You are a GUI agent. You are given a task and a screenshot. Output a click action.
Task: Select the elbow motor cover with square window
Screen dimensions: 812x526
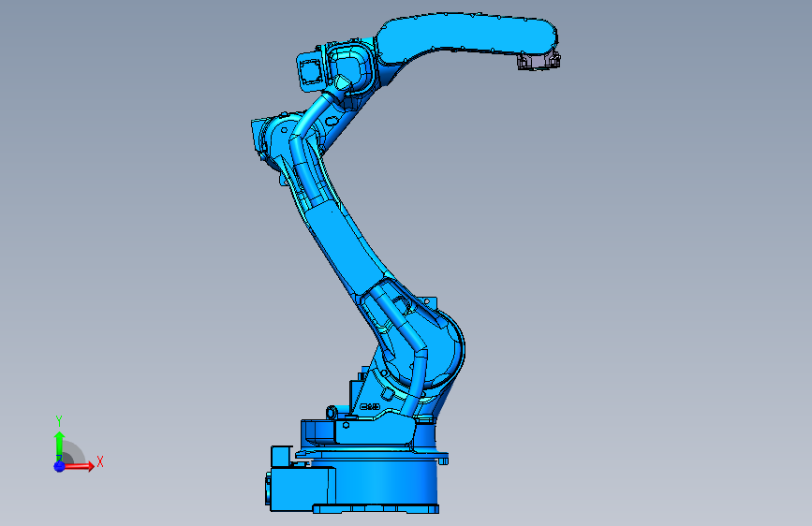point(312,71)
